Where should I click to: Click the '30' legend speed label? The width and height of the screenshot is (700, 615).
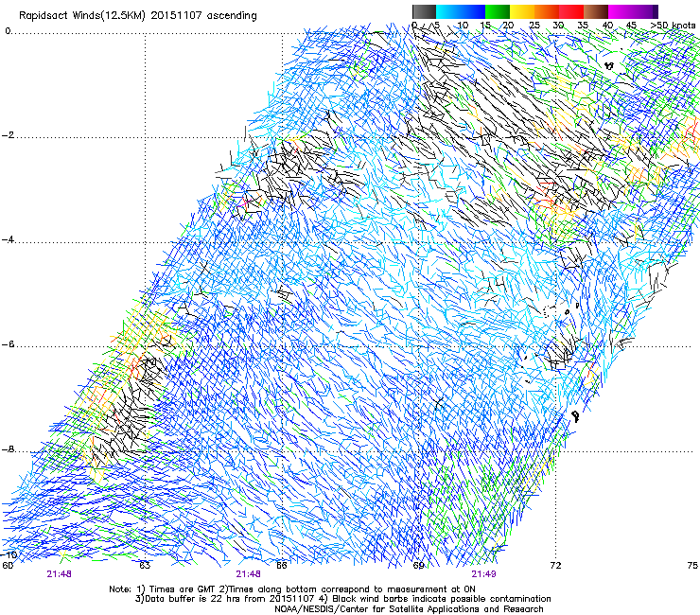558,26
